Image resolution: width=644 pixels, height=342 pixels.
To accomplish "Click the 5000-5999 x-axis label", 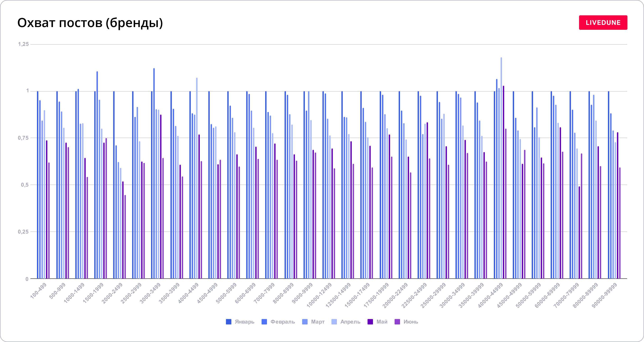I will (x=226, y=293).
